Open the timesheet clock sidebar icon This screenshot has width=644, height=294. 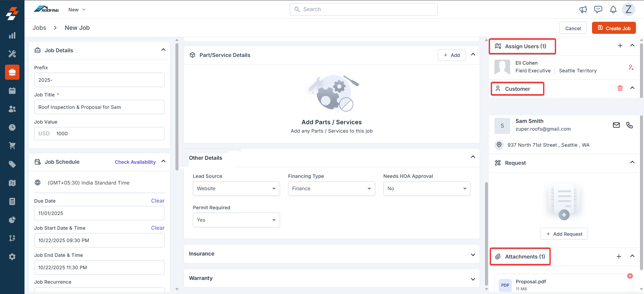12,127
